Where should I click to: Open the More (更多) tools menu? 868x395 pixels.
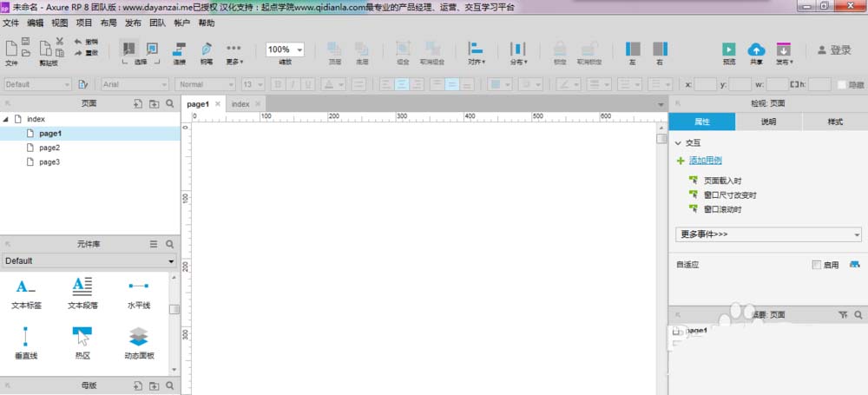click(234, 53)
